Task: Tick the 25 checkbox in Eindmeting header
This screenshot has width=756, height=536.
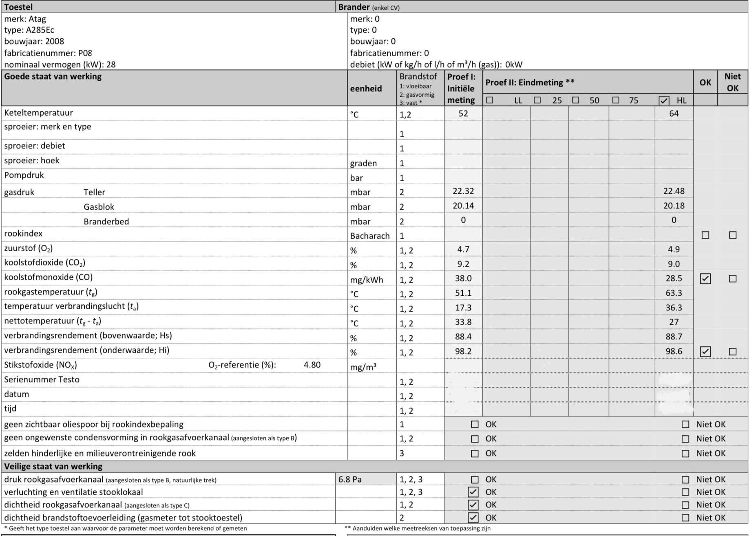Action: 537,100
